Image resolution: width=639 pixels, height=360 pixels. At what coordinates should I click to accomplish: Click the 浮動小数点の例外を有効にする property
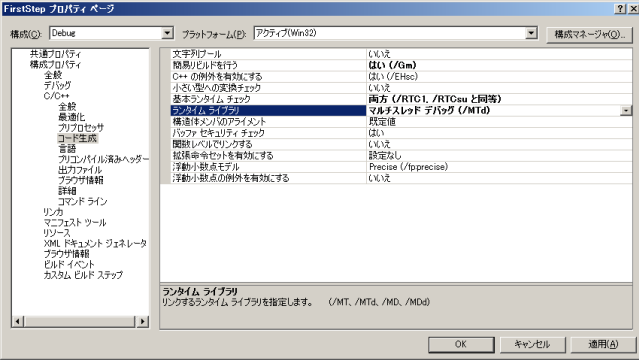tap(268, 178)
